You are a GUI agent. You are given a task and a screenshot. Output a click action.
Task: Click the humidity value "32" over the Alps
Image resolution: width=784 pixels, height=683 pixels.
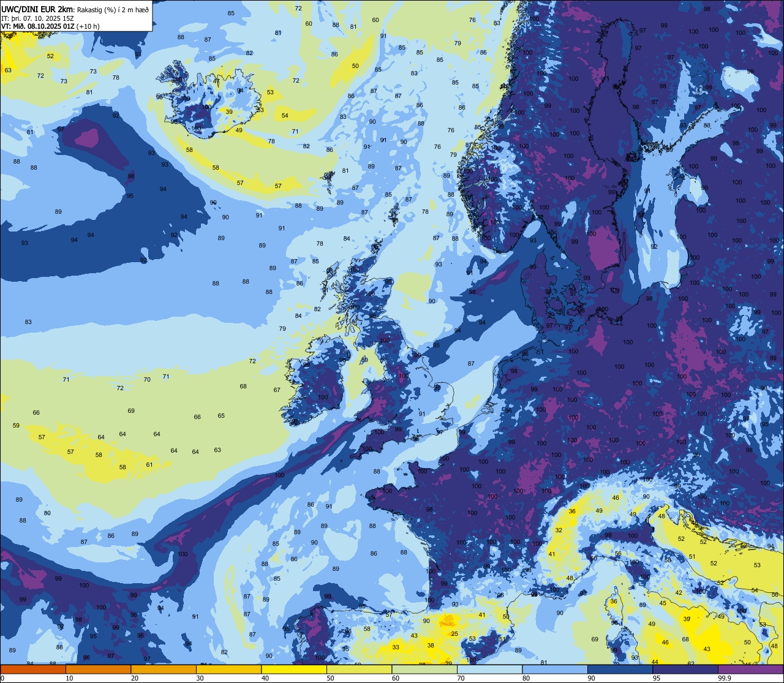click(x=559, y=530)
